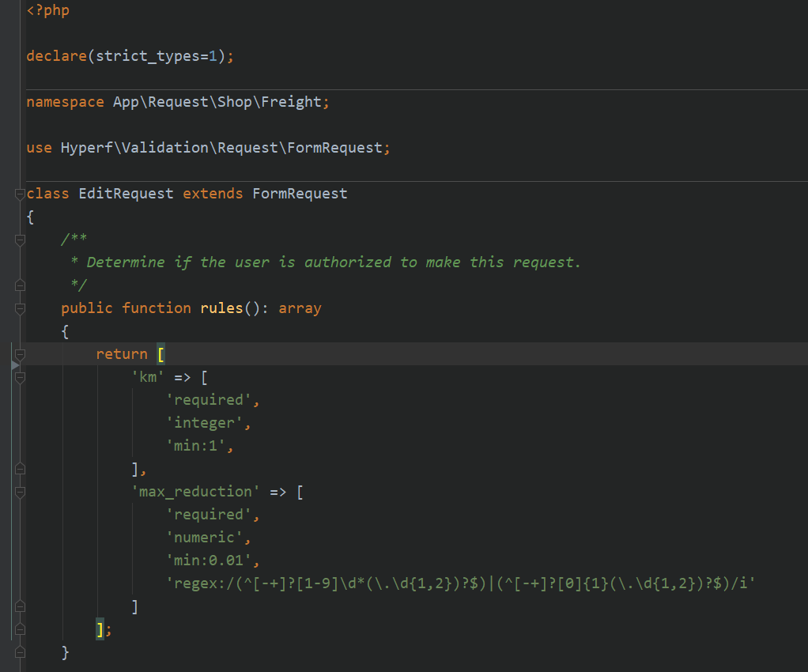The width and height of the screenshot is (808, 672).
Task: Click the public keyword
Action: (x=87, y=308)
